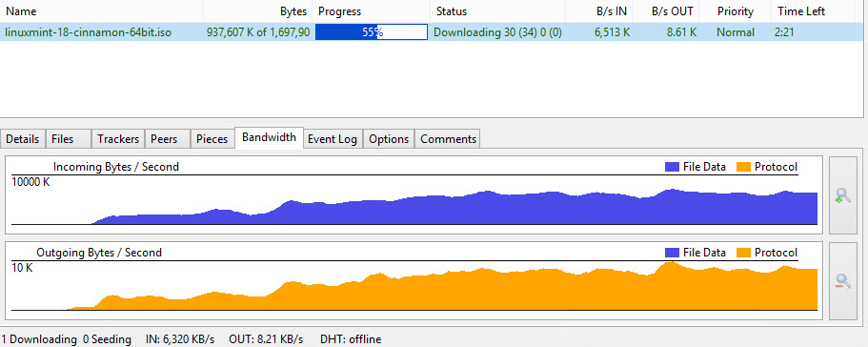Viewport: 868px width, 347px height.
Task: Click the Incoming Bytes / Second graph title
Action: click(116, 167)
